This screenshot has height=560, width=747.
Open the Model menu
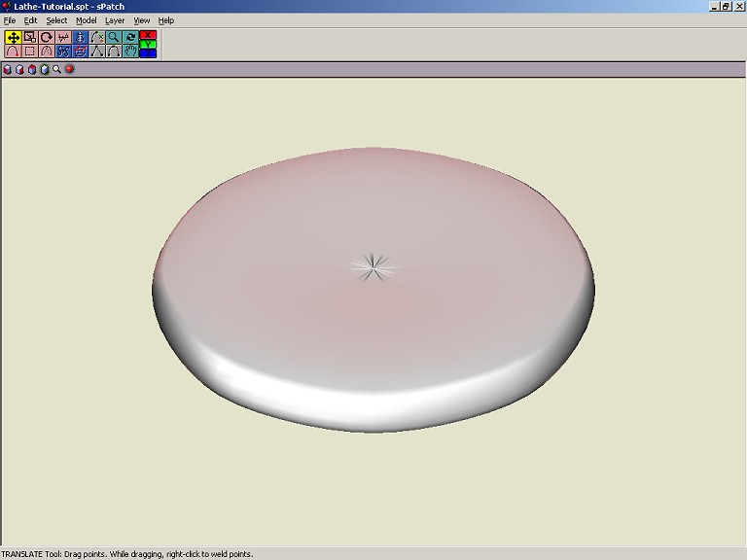[x=87, y=20]
